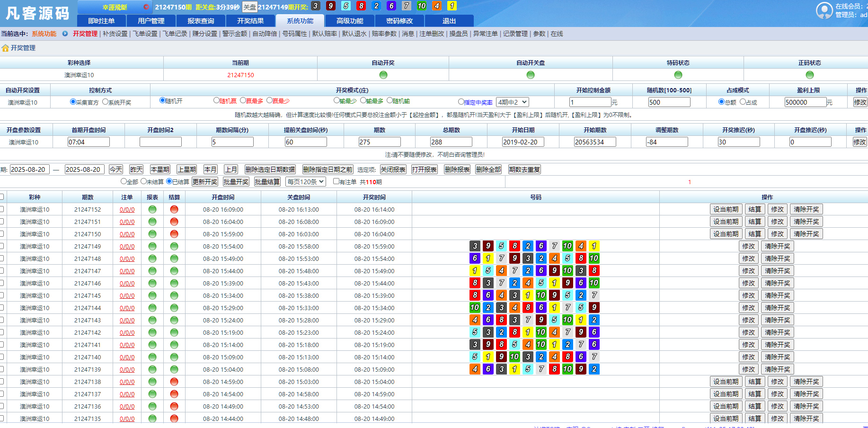Select the 赢最多 lottery mode radio
This screenshot has height=428, width=868.
pyautogui.click(x=243, y=100)
